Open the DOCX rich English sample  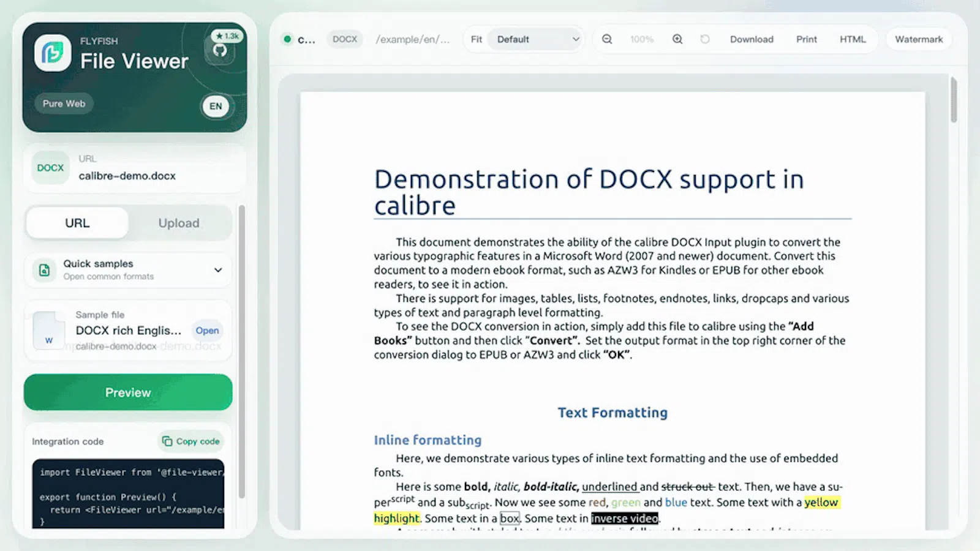207,331
